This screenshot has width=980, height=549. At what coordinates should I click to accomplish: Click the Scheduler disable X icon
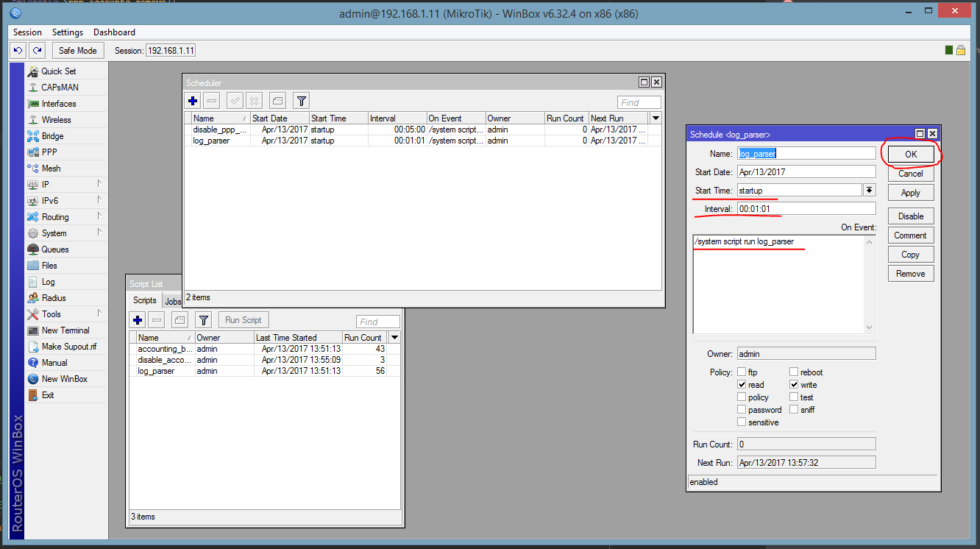click(x=254, y=101)
